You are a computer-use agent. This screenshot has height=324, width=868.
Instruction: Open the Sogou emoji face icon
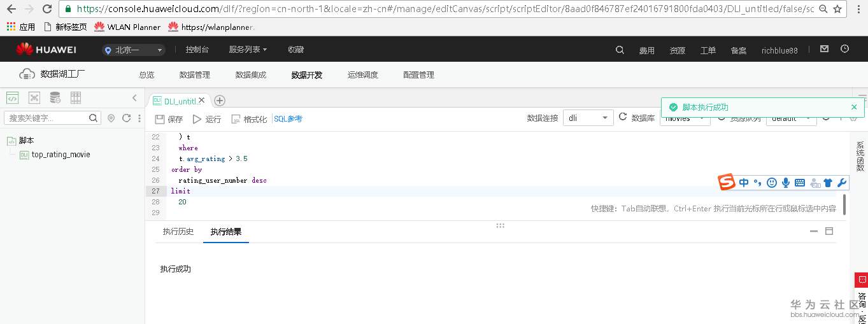coord(772,183)
